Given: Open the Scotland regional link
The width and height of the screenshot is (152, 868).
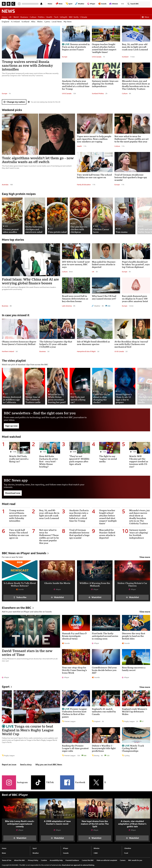Looking at the screenshot, I should pos(25,22).
